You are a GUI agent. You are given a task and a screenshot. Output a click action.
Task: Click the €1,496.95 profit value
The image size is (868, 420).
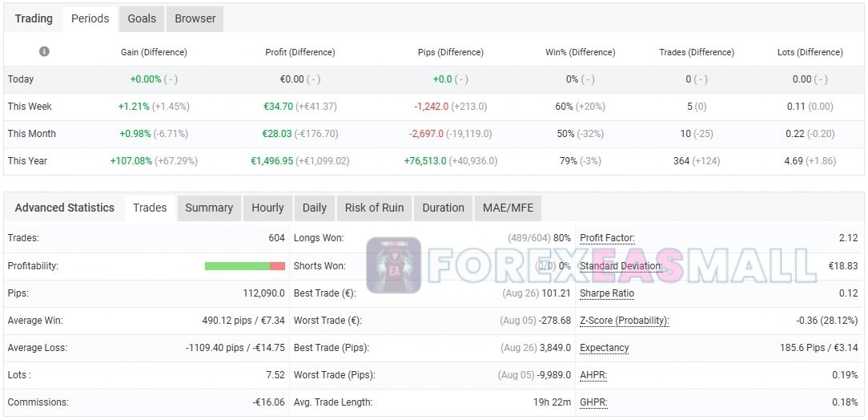coord(272,160)
